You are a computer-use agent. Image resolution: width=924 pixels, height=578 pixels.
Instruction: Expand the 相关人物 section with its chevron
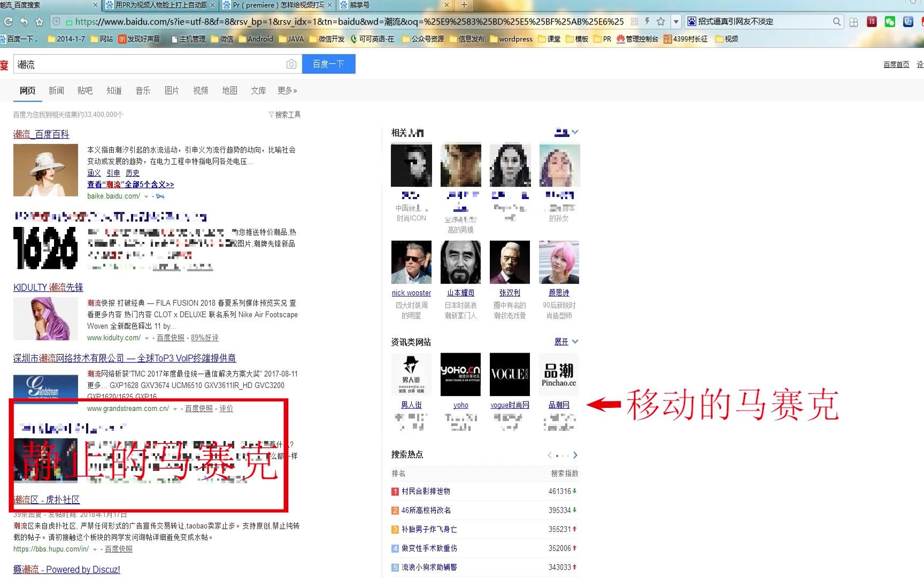575,132
